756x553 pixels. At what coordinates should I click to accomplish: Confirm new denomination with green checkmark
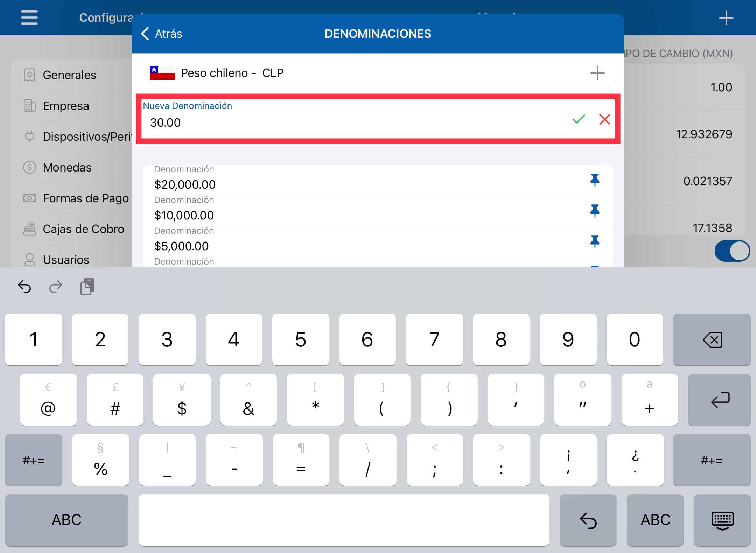[x=579, y=119]
